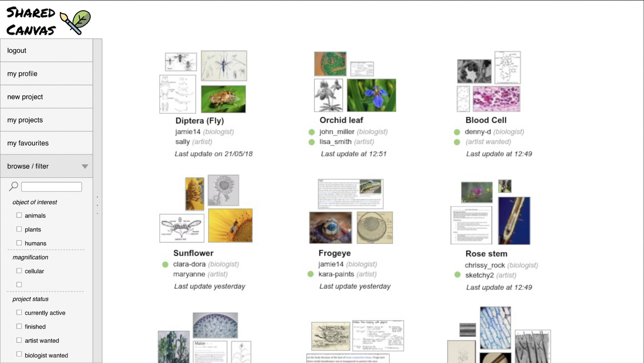Open the frog eye close-up photo
This screenshot has width=644, height=363.
coord(330,228)
